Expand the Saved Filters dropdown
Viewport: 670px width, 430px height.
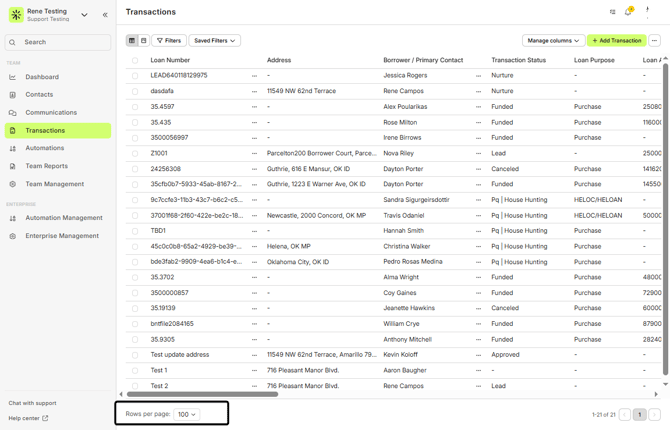click(x=214, y=41)
